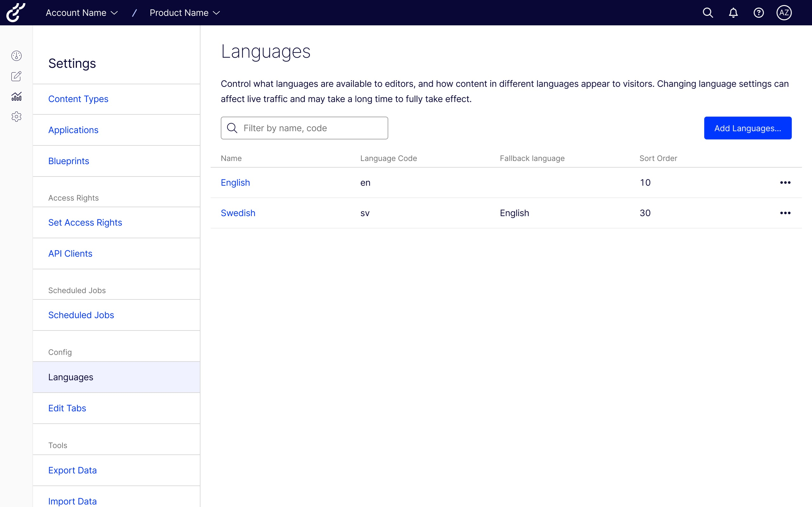Open the Swedish language link
The image size is (812, 507).
click(238, 213)
